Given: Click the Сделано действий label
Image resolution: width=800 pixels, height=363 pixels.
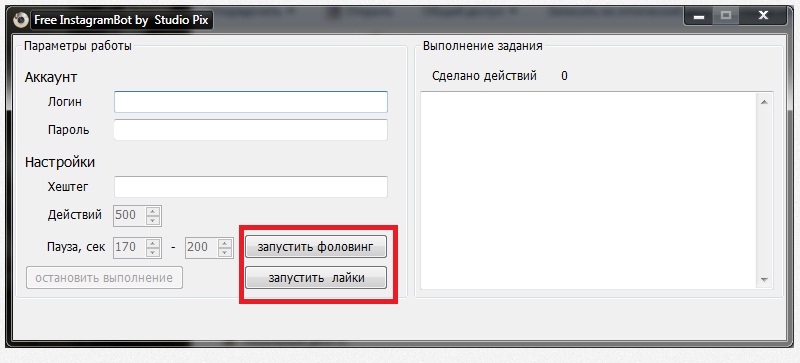Looking at the screenshot, I should 484,76.
